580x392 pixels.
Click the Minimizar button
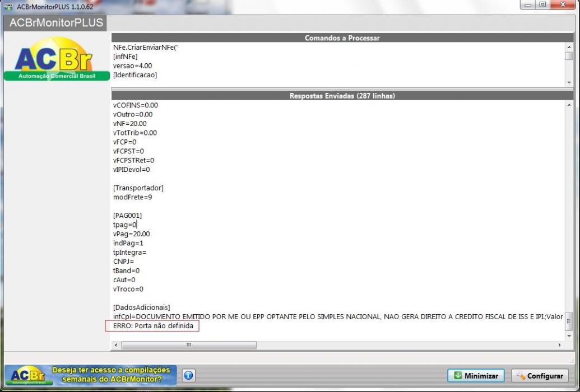click(476, 376)
